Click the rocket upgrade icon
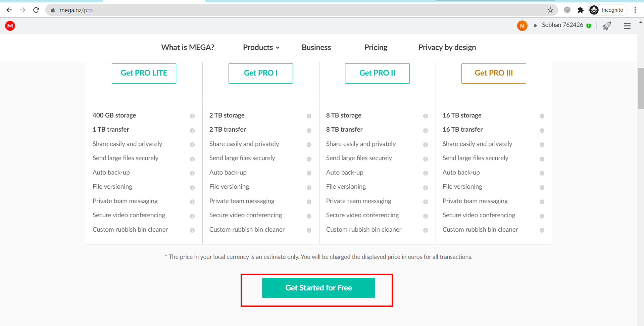 606,26
